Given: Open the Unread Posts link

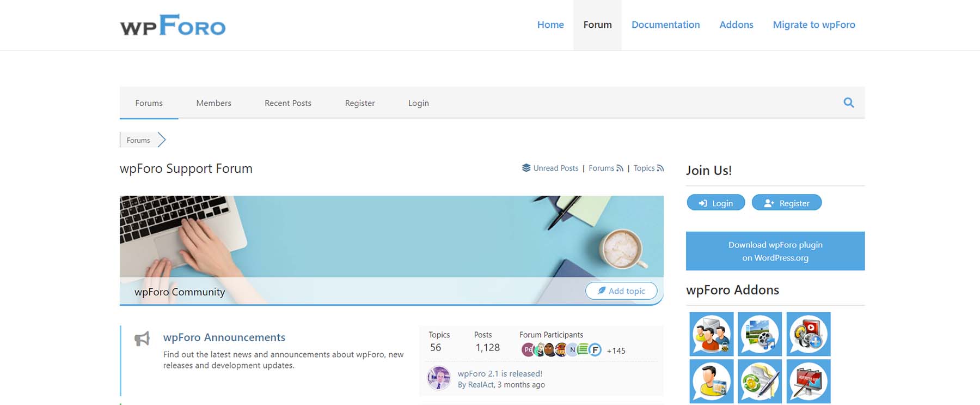Looking at the screenshot, I should pos(555,168).
